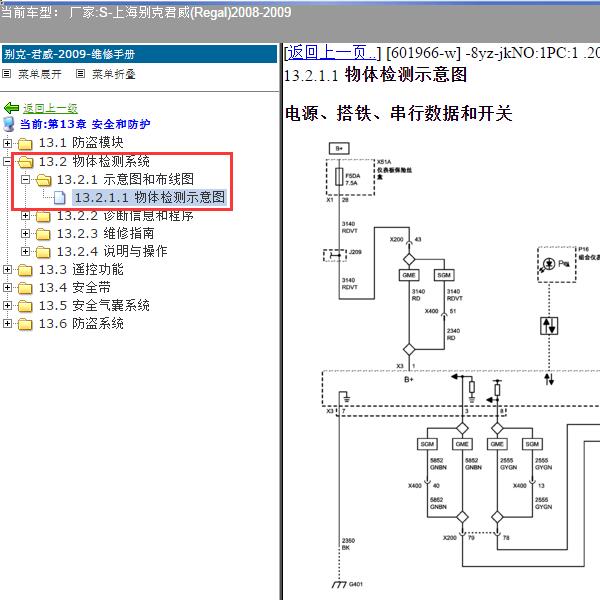Expand the 13.5 安全气囊系统 node
The height and width of the screenshot is (600, 600).
click(x=7, y=305)
